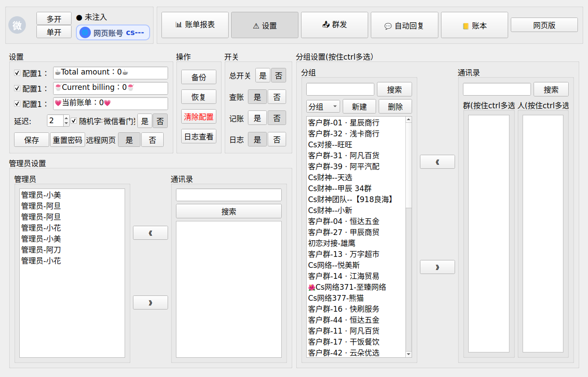This screenshot has height=377, width=588.
Task: Open the 账本 tab
Action: (474, 25)
